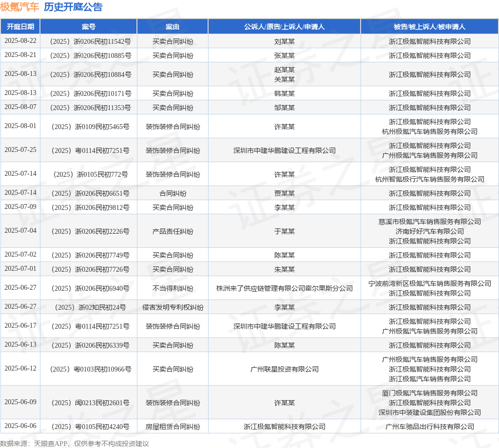
Task: Click defendant 宁波前湾新区极氪汽车销售服务有限公司
Action: [430, 283]
